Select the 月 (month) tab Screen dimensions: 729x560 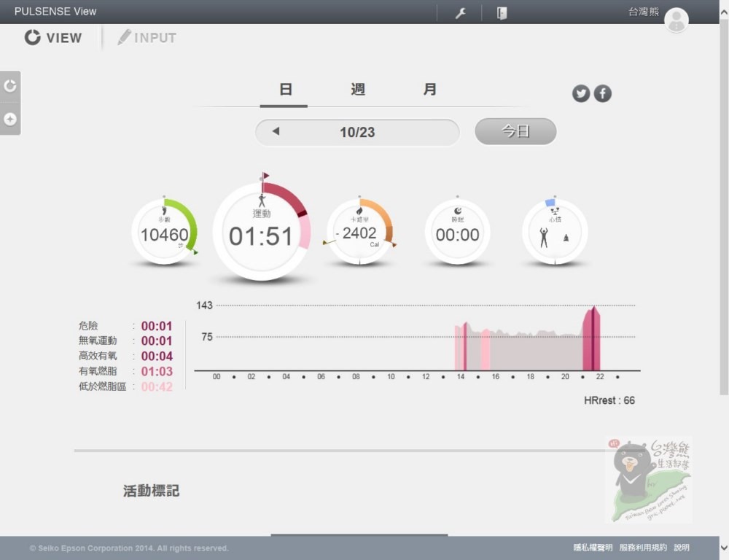point(429,89)
